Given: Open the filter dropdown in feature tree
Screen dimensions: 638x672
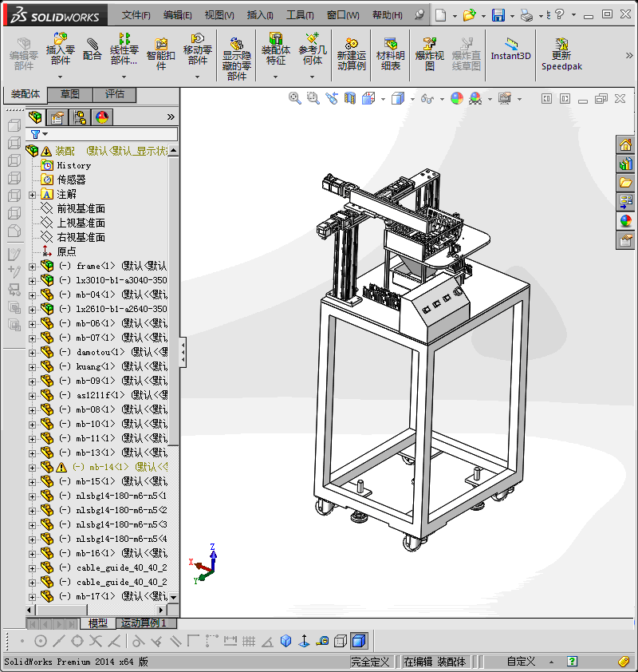Looking at the screenshot, I should (x=45, y=134).
